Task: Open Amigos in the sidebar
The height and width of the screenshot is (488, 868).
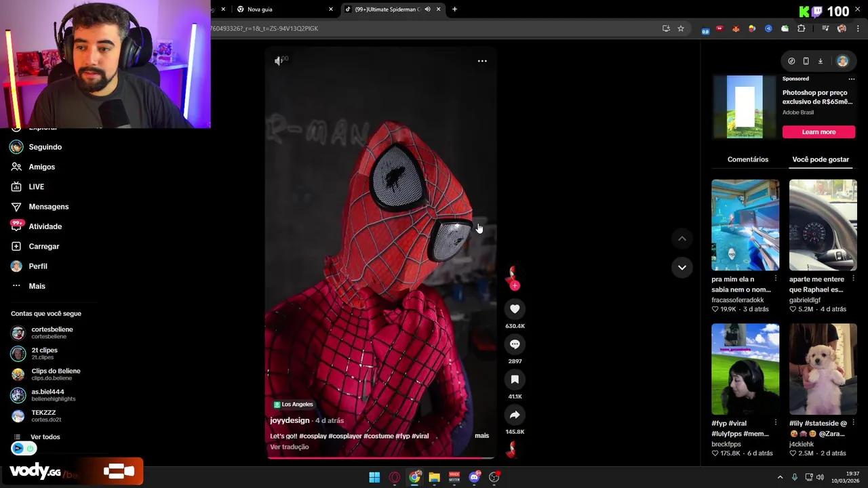Action: [x=33, y=167]
